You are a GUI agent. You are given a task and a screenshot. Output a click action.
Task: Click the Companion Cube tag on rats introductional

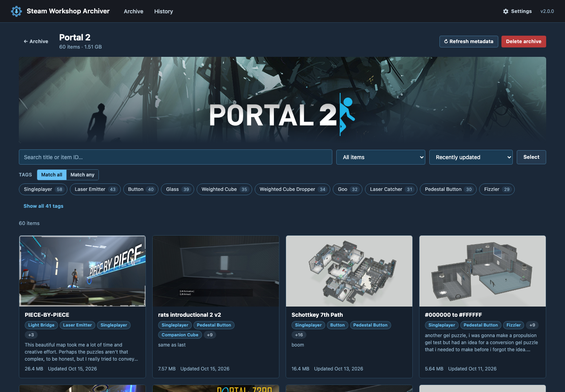(x=180, y=335)
